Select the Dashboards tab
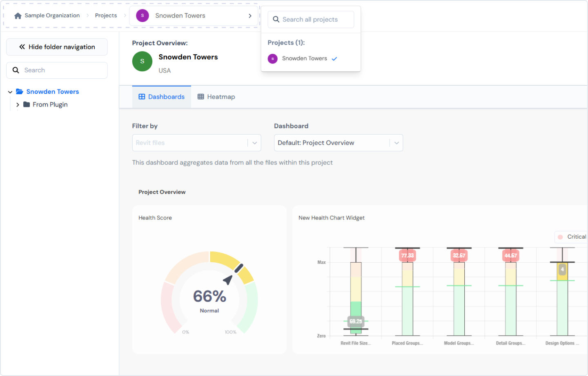The image size is (588, 376). pos(162,97)
